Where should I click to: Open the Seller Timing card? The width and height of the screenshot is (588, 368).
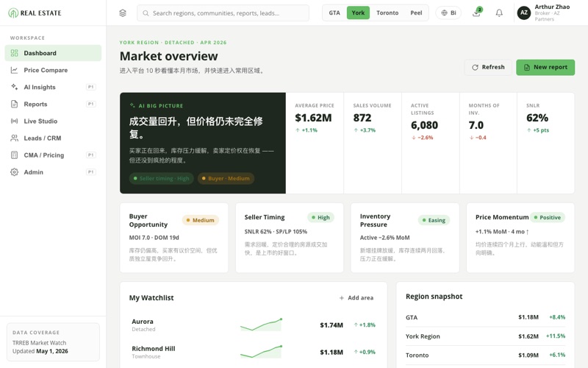click(x=290, y=238)
